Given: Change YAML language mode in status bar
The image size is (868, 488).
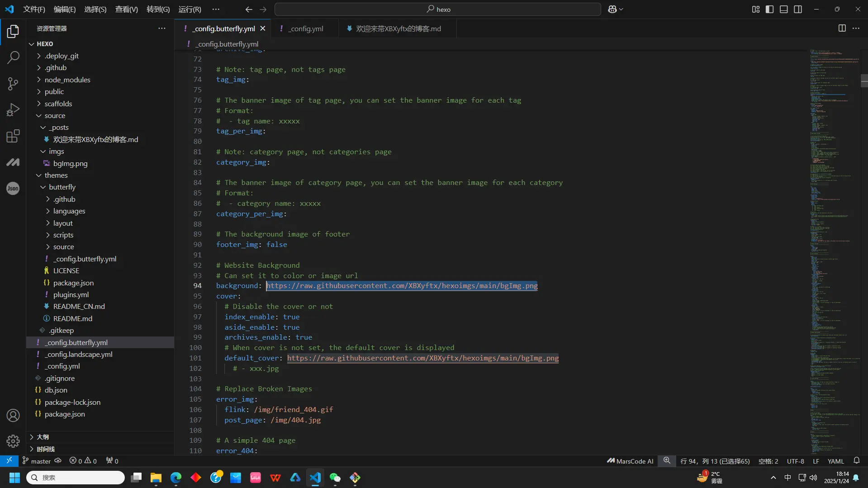Looking at the screenshot, I should (835, 461).
